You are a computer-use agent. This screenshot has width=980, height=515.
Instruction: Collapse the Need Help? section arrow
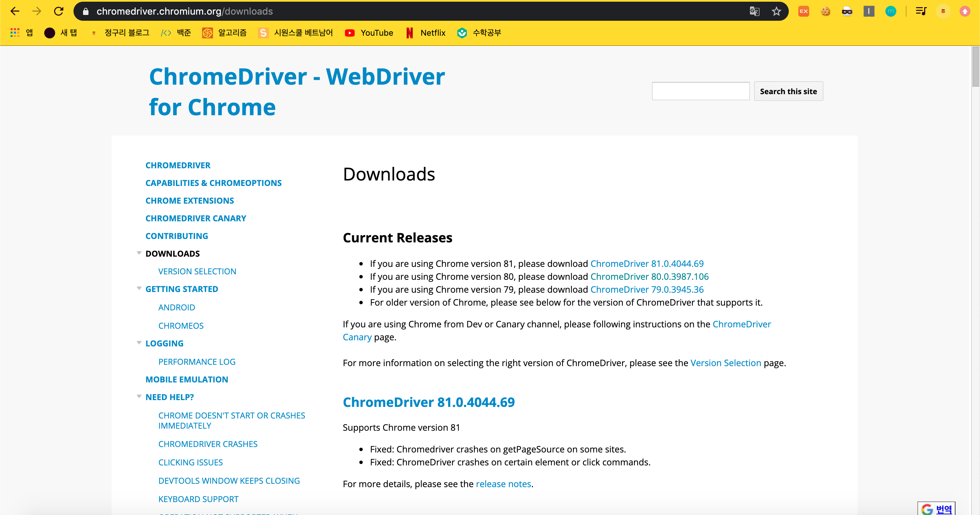[x=139, y=396]
